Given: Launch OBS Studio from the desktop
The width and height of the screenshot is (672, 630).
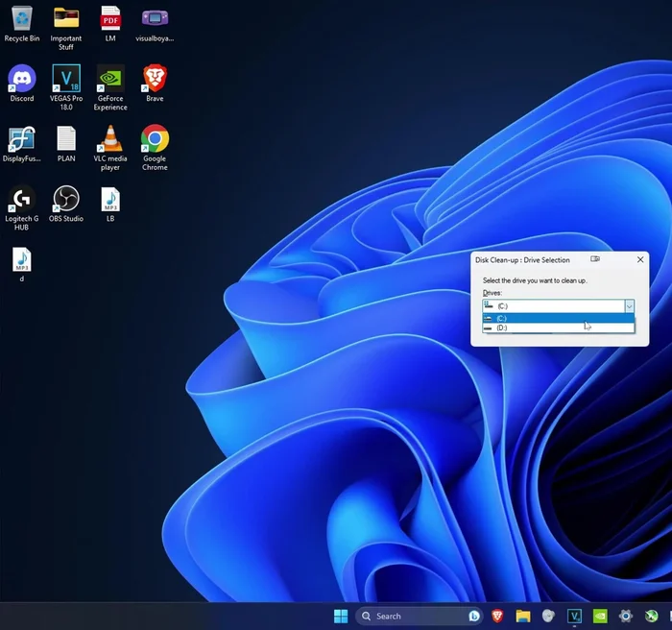Looking at the screenshot, I should pos(66,199).
